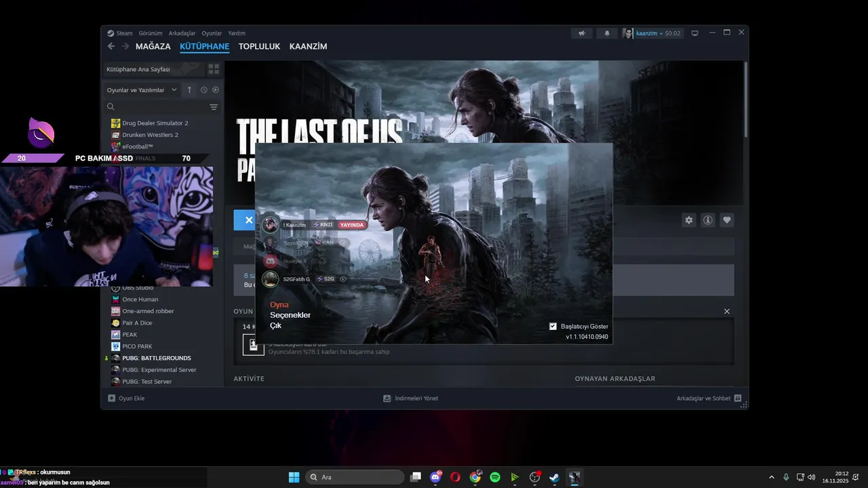Click the sort ascending arrow in library sidebar
Image resolution: width=868 pixels, height=488 pixels.
189,89
